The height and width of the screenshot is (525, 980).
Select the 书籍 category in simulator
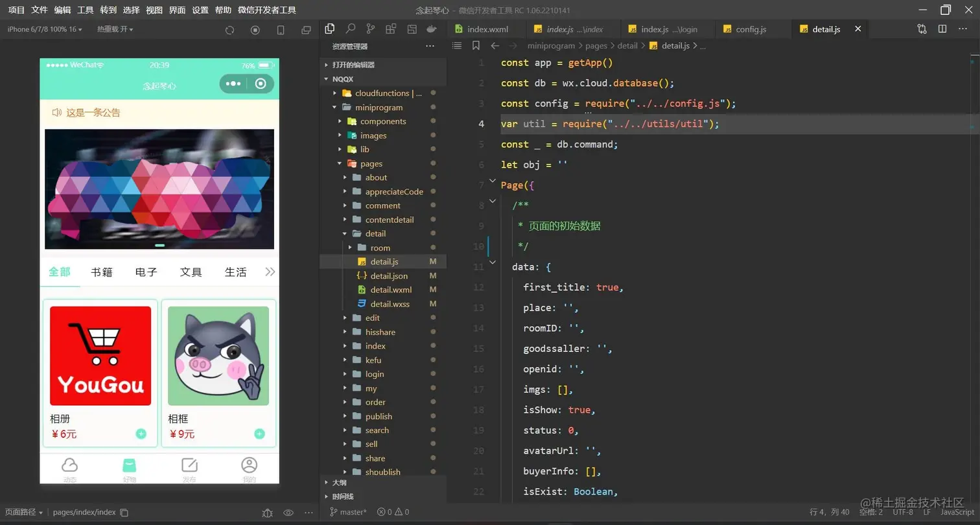[102, 272]
